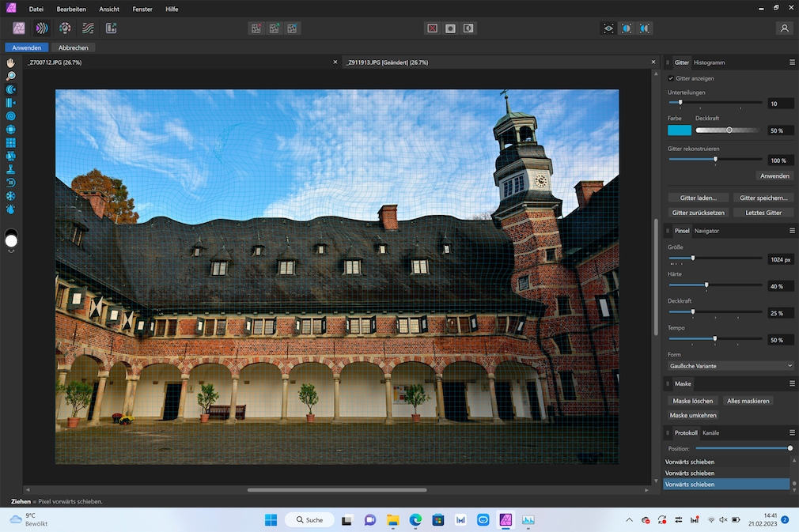Open the account profile icon
Screen dimensions: 799x532
[x=784, y=28]
